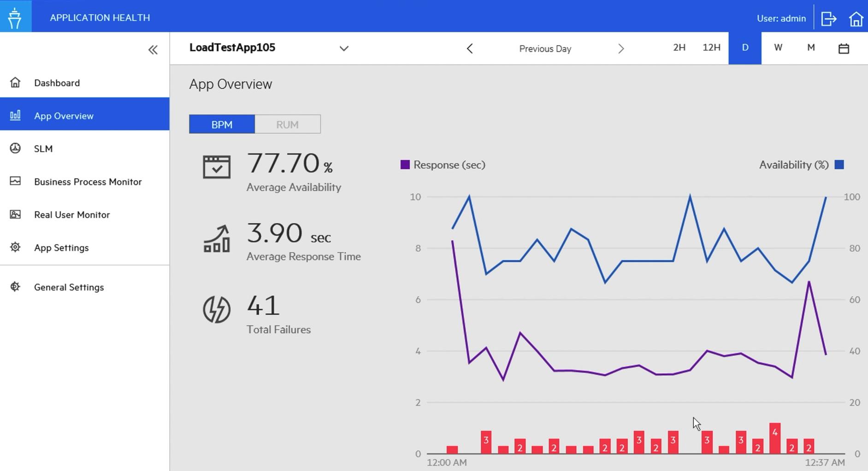Switch to BPM data view

click(222, 125)
